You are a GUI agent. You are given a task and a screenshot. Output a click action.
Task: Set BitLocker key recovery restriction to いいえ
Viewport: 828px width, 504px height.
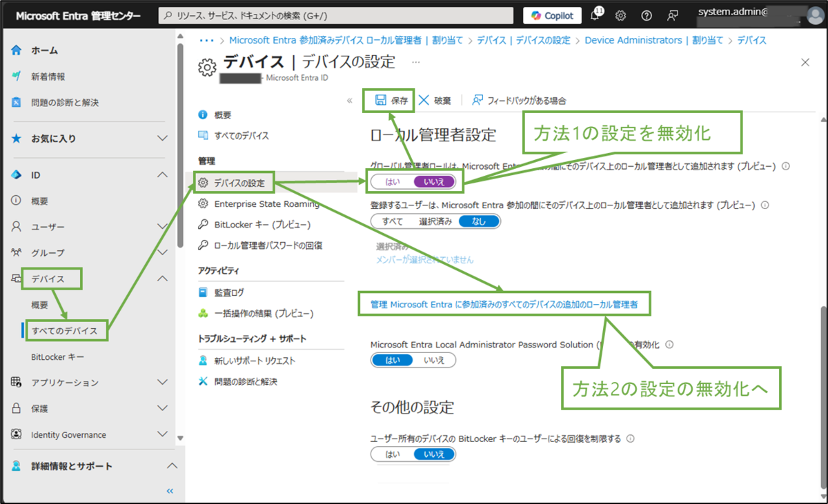434,454
